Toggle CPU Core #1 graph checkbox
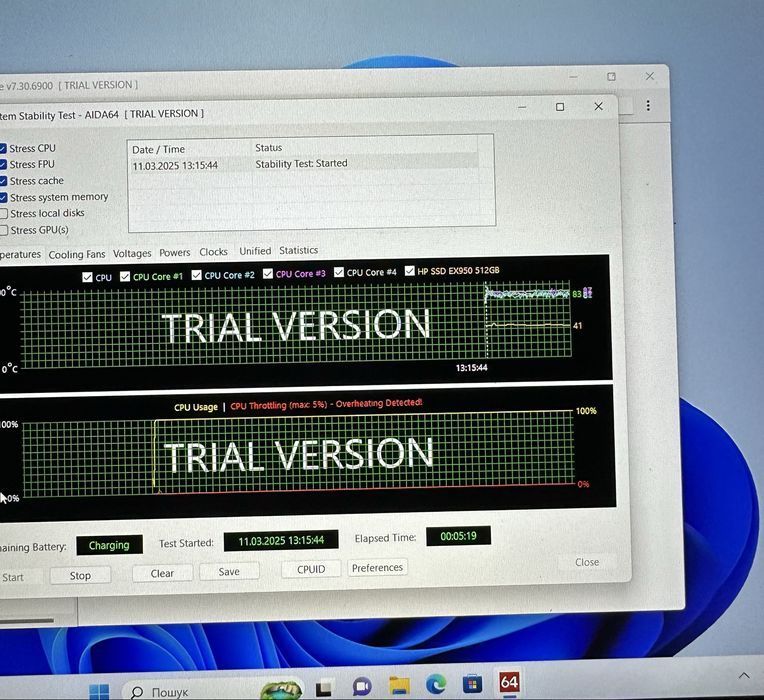This screenshot has height=700, width=764. tap(125, 276)
